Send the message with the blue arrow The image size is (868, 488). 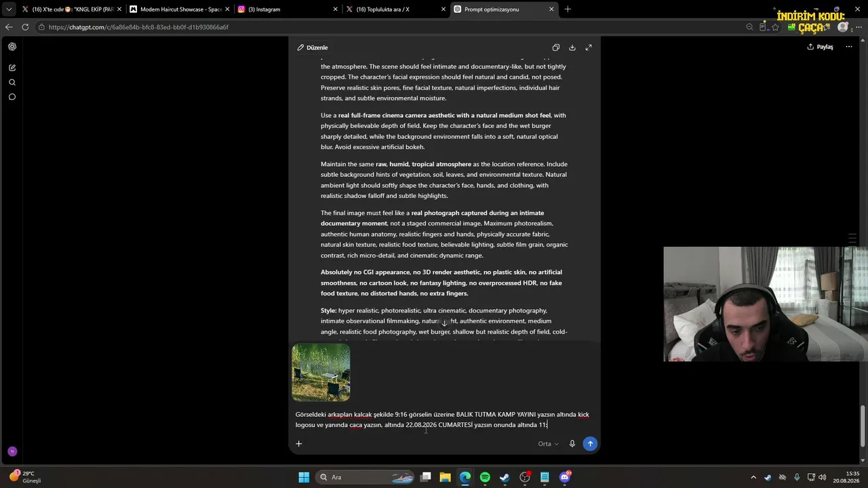(x=590, y=443)
